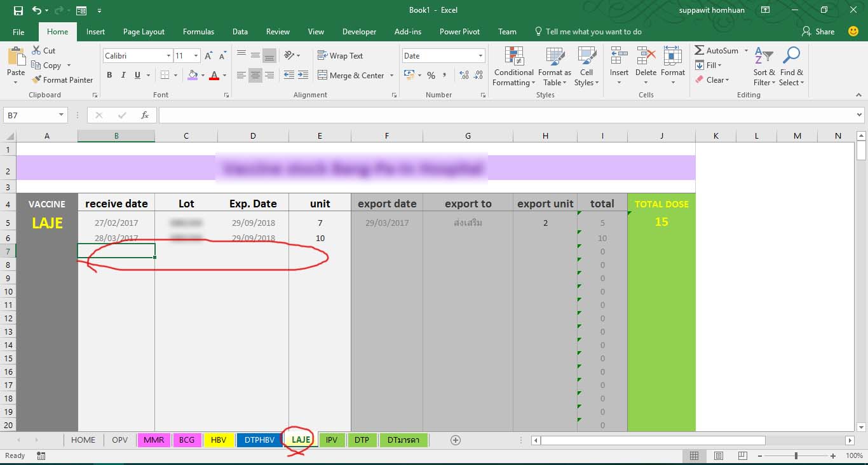868x465 pixels.
Task: Increase decimal places
Action: [x=464, y=75]
